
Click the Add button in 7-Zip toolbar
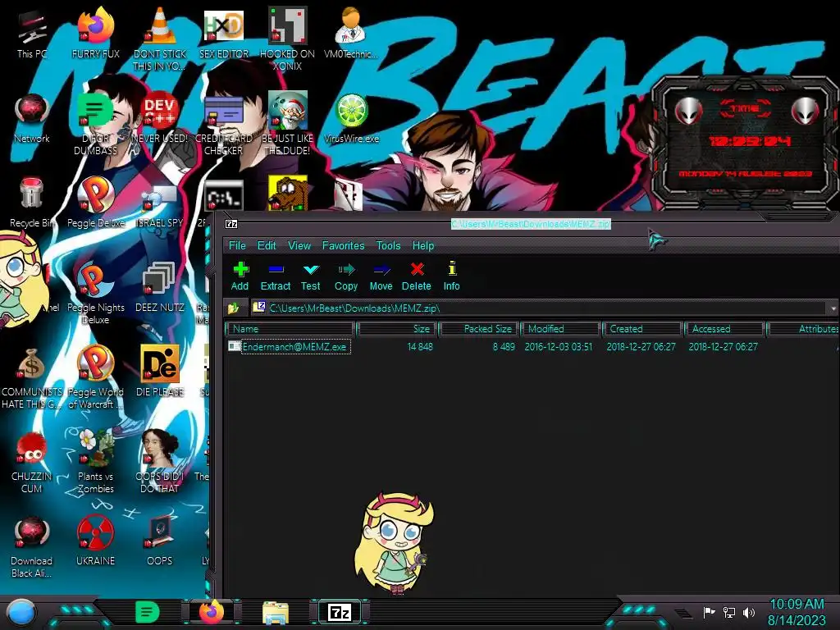coord(240,276)
